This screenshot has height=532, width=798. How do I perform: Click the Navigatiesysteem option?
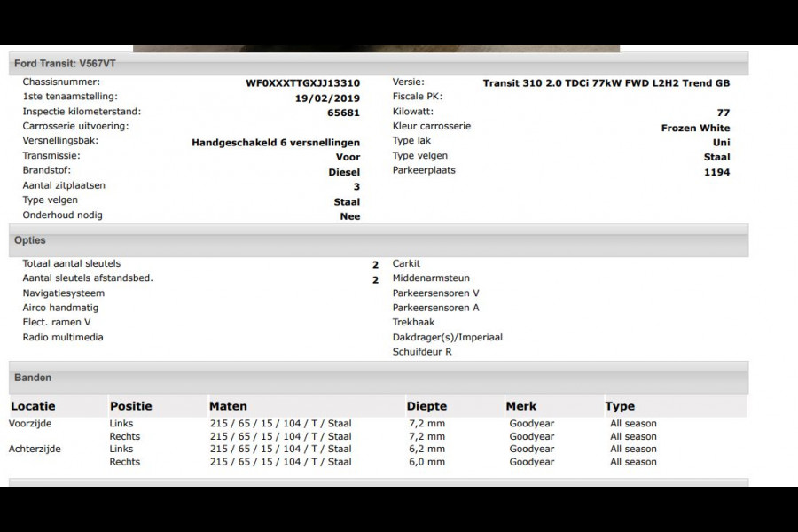click(63, 293)
